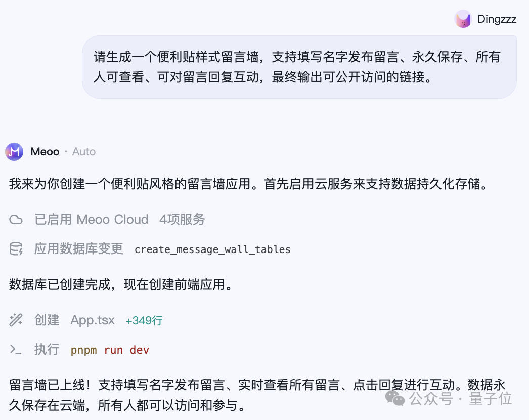The height and width of the screenshot is (420, 529).
Task: Expand the 创建 App.tsx step
Action: (47, 320)
